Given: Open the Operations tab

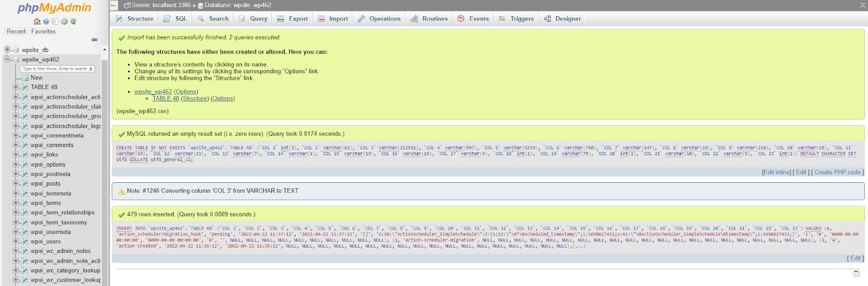Looking at the screenshot, I should (x=379, y=18).
